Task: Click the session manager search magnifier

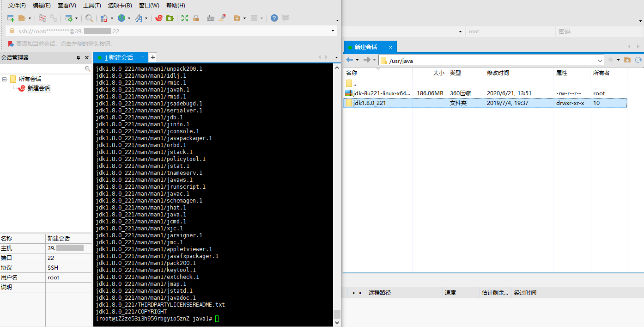Action: (x=88, y=69)
